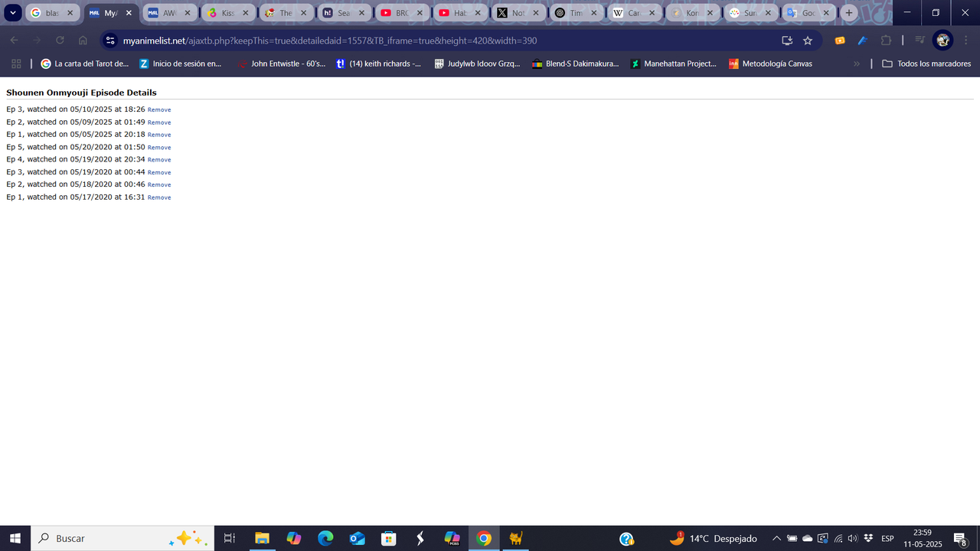The width and height of the screenshot is (980, 551).
Task: Click the cast/install icon in address bar
Action: coord(786,40)
